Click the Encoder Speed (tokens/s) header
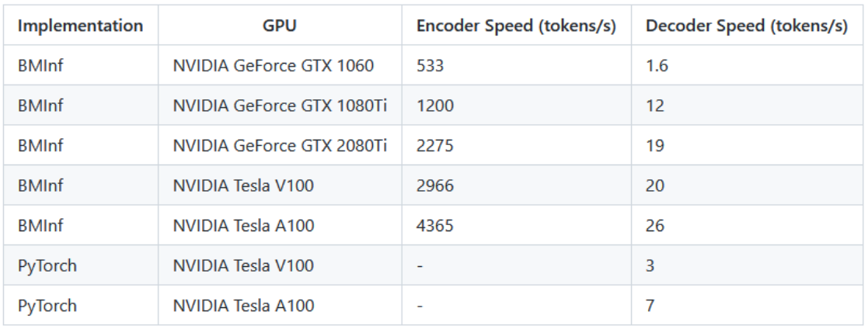 tap(516, 26)
